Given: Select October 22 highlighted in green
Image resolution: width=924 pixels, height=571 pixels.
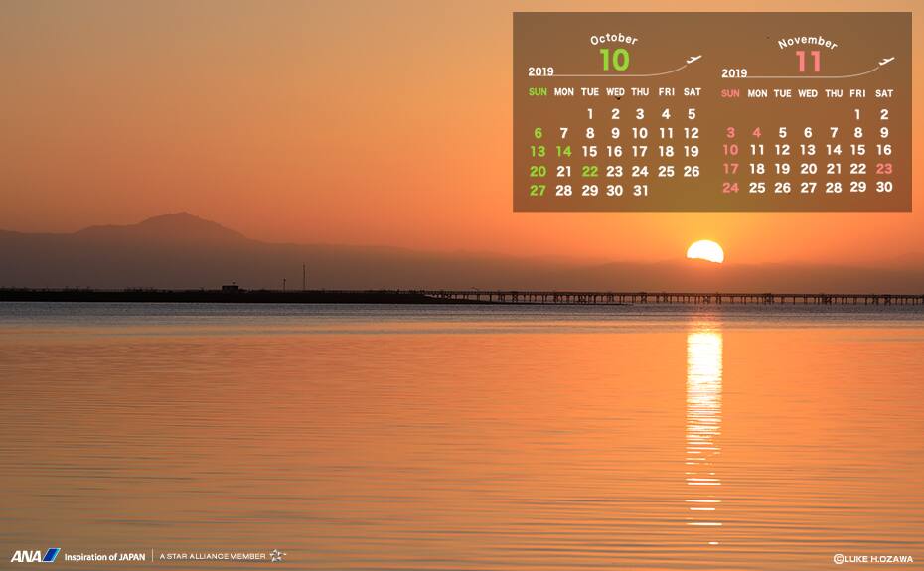Looking at the screenshot, I should 590,171.
